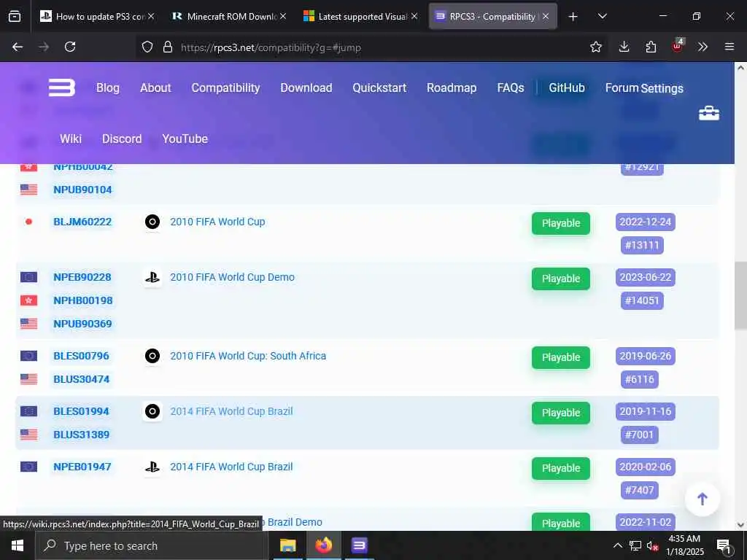The height and width of the screenshot is (560, 747).
Task: Open the toolbox settings icon
Action: point(709,113)
